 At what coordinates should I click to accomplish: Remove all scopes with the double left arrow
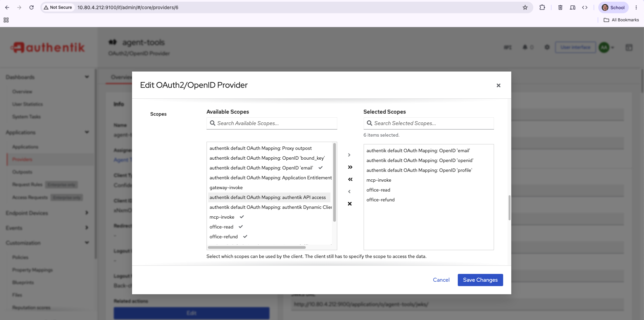point(350,179)
